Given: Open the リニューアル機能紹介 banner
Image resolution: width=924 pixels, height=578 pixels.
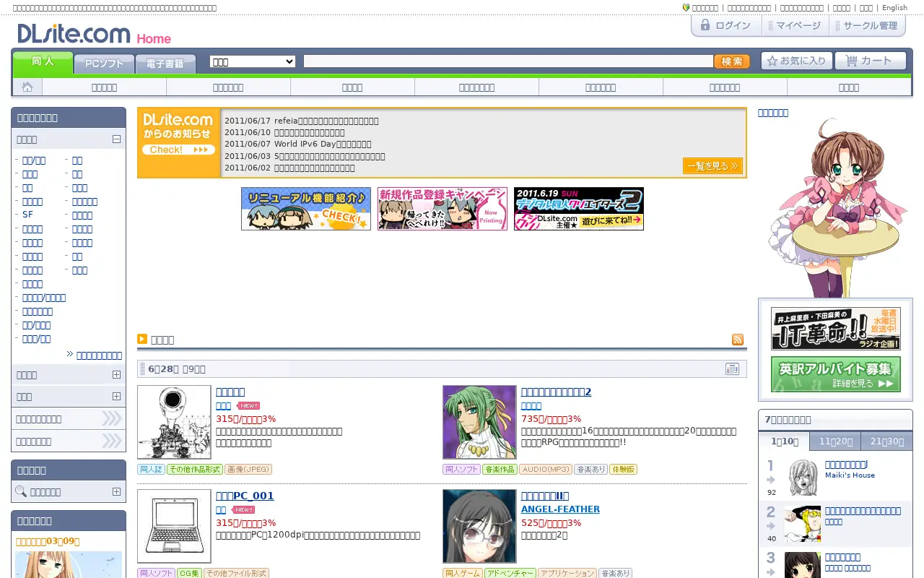Looking at the screenshot, I should pos(306,209).
